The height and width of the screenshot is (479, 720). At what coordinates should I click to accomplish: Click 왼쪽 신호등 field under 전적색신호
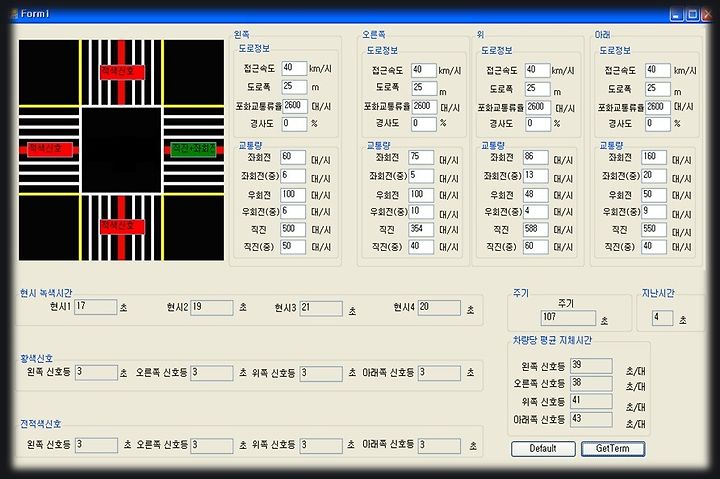pyautogui.click(x=96, y=445)
